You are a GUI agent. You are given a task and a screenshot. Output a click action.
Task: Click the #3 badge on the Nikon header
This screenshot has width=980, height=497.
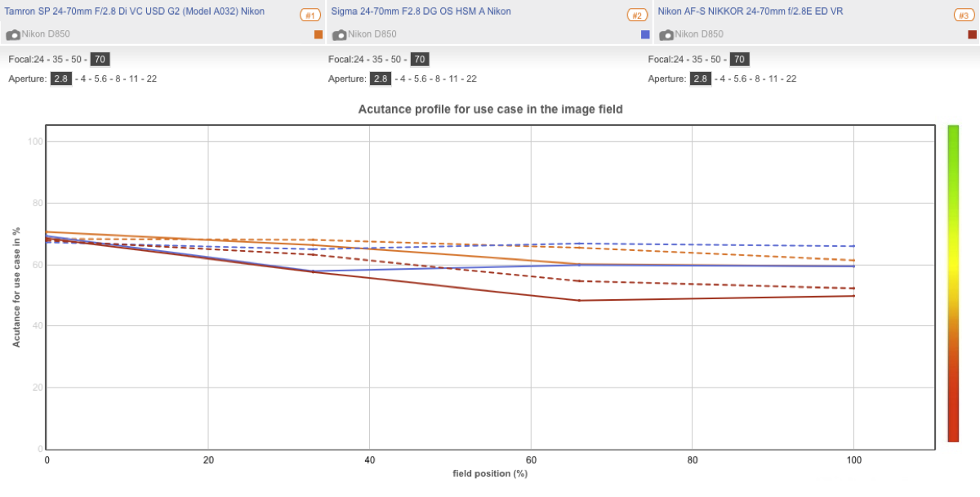click(x=963, y=16)
